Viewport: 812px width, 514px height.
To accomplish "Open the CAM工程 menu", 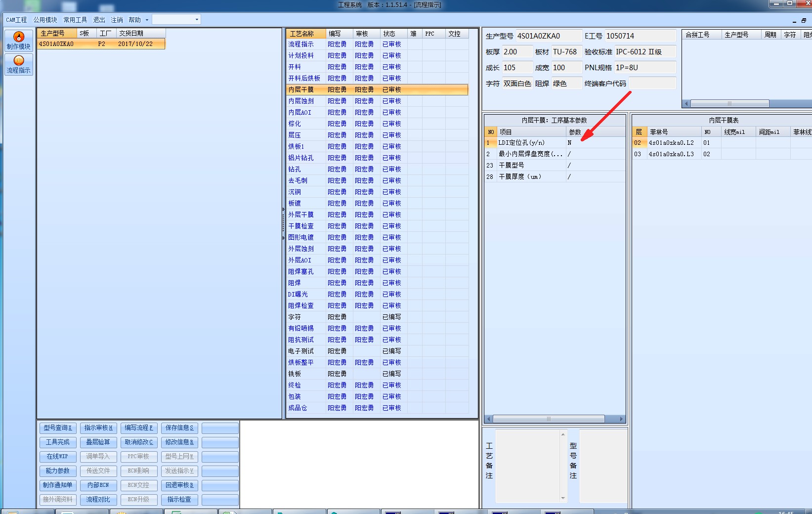I will (16, 20).
